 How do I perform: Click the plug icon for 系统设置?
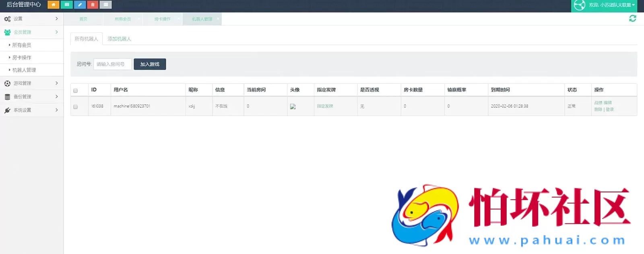tap(7, 110)
